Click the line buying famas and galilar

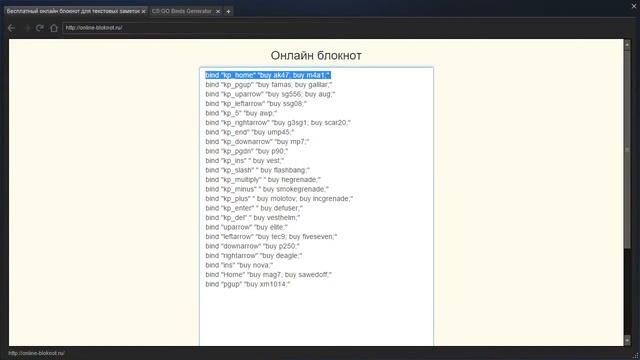pyautogui.click(x=269, y=84)
